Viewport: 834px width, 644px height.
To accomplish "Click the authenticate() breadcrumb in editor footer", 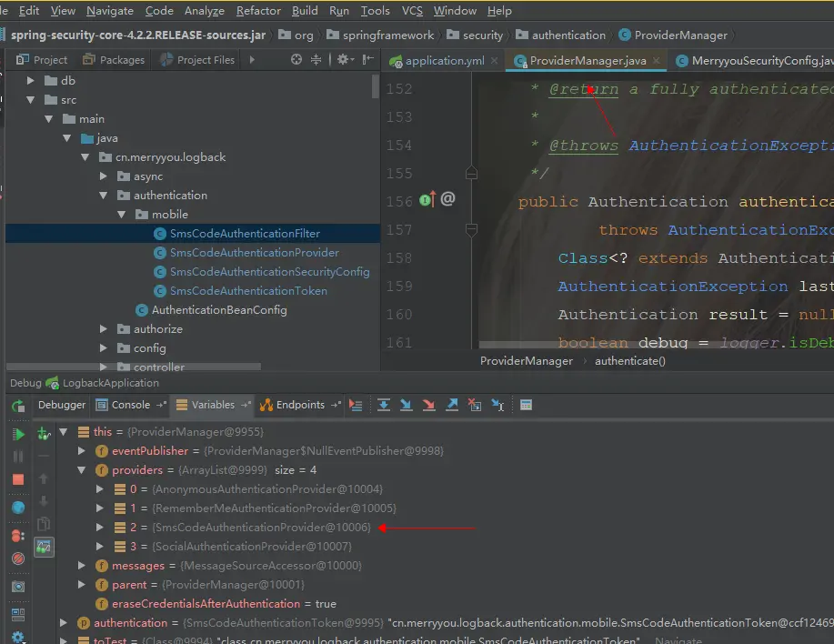I will (x=629, y=361).
